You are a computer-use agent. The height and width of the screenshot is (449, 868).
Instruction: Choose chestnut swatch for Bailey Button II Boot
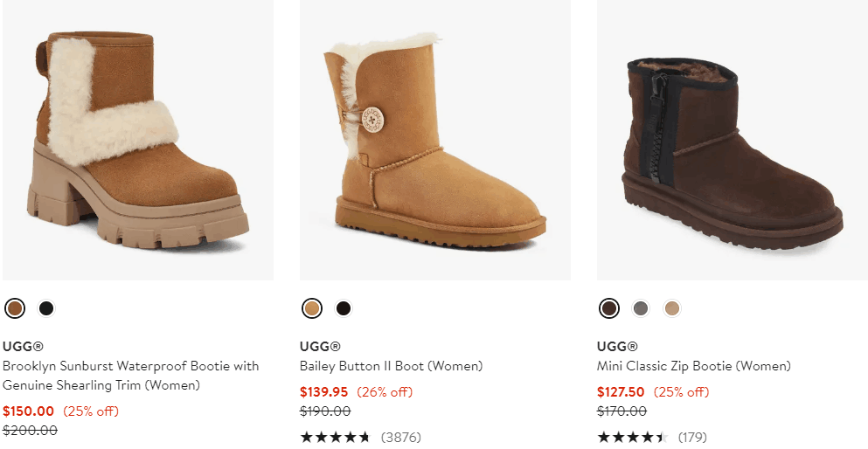[x=312, y=308]
